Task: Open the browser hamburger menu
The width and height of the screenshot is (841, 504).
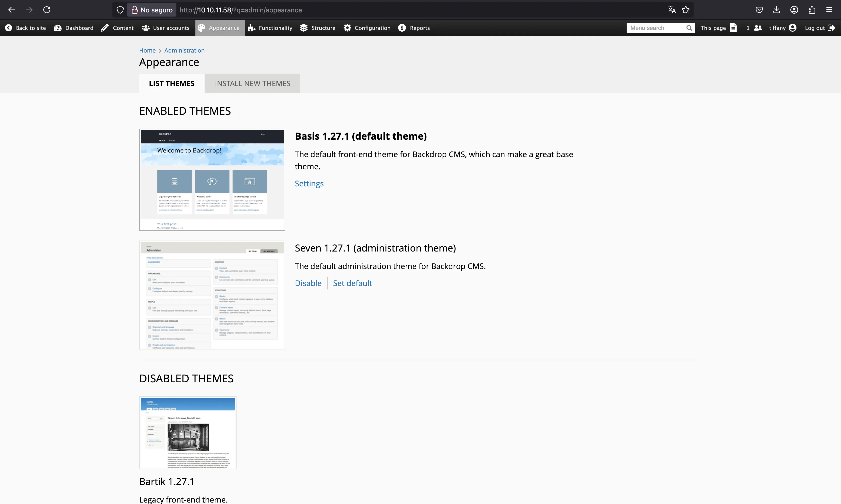Action: click(829, 10)
